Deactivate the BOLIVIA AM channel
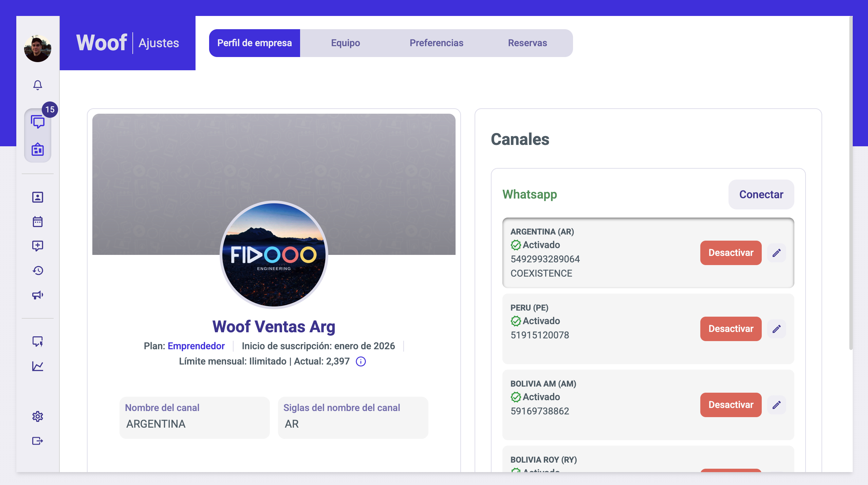 [731, 405]
